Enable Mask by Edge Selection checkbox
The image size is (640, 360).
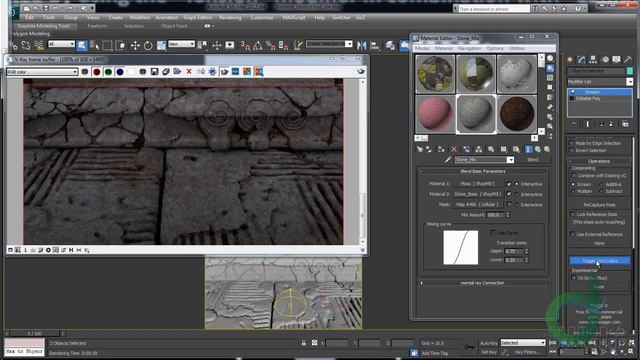[571, 144]
